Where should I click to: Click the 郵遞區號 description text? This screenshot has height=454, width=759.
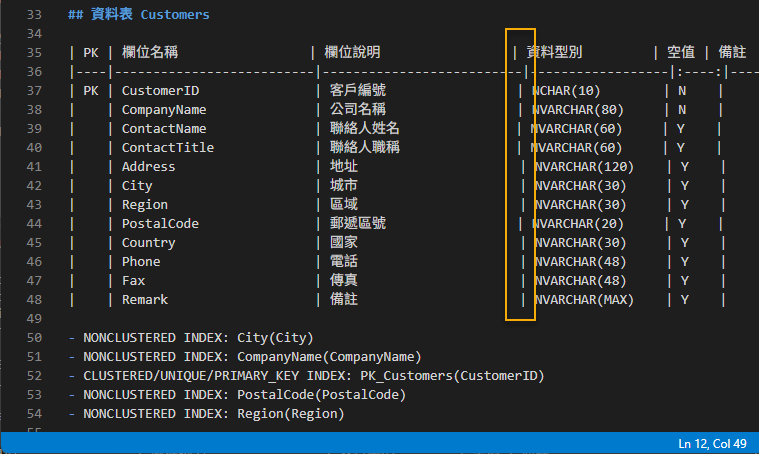tap(357, 224)
